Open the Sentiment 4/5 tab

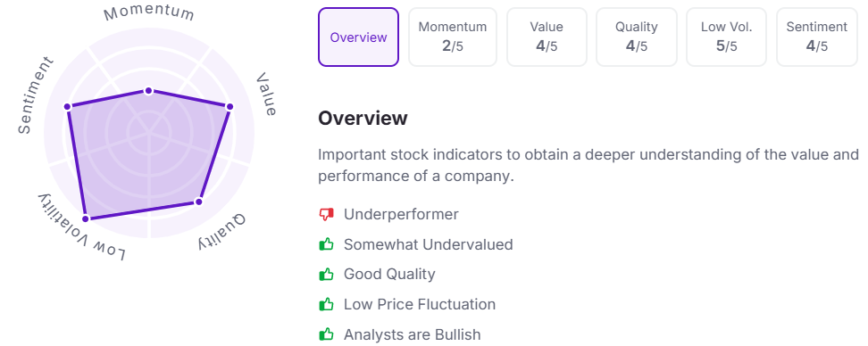816,37
